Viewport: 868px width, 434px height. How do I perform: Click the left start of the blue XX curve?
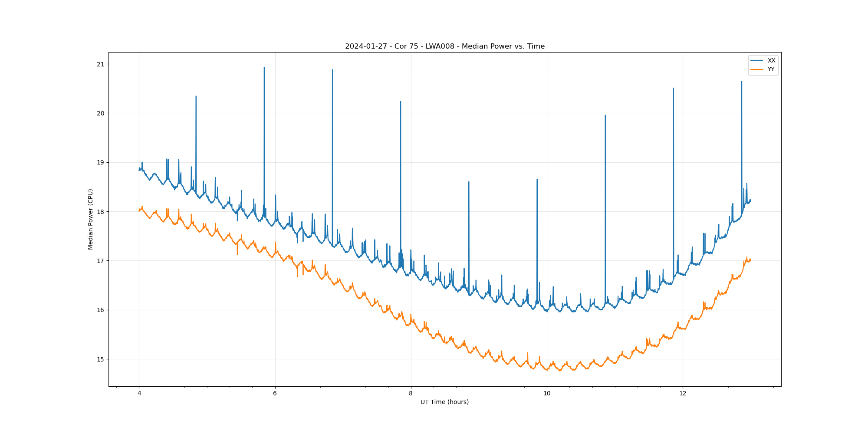[x=139, y=169]
